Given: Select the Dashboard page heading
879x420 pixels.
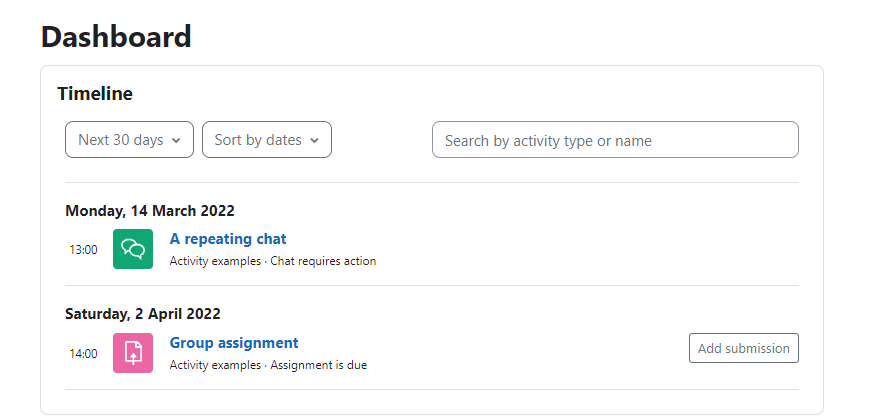Looking at the screenshot, I should [116, 37].
